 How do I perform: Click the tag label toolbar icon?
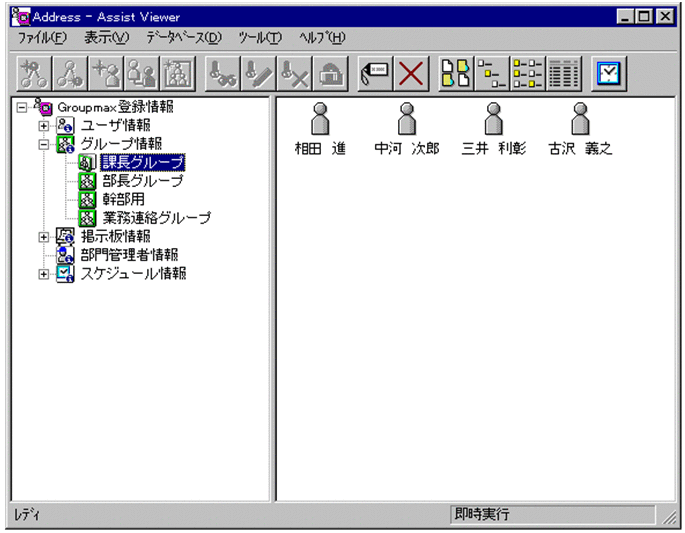click(x=375, y=74)
